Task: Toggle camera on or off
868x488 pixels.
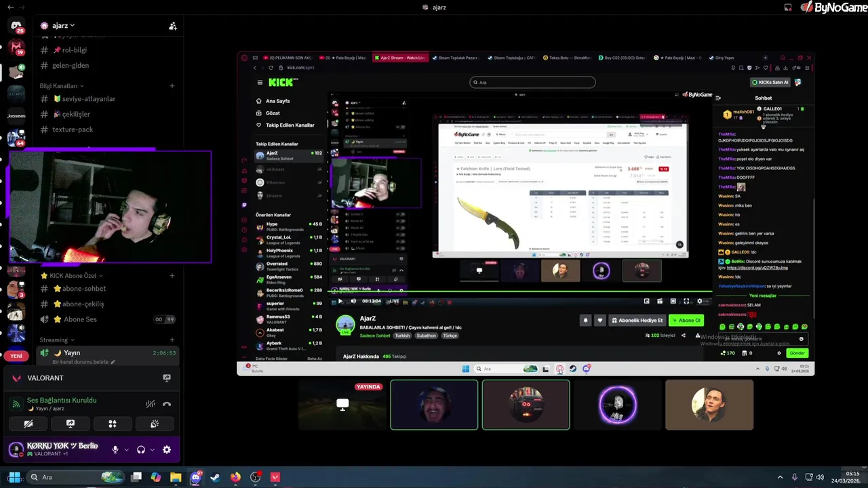Action: click(28, 424)
